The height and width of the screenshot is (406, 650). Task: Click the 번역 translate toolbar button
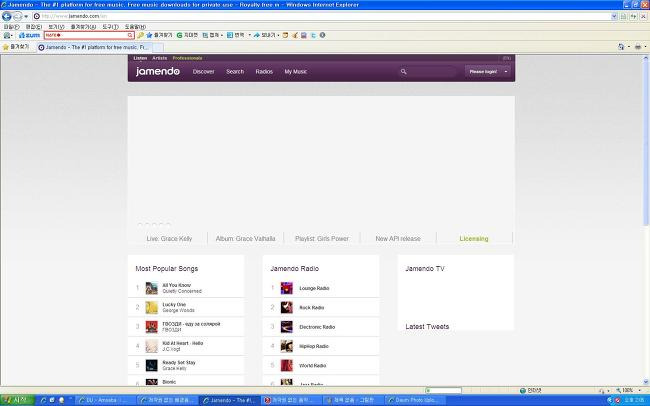pyautogui.click(x=236, y=35)
